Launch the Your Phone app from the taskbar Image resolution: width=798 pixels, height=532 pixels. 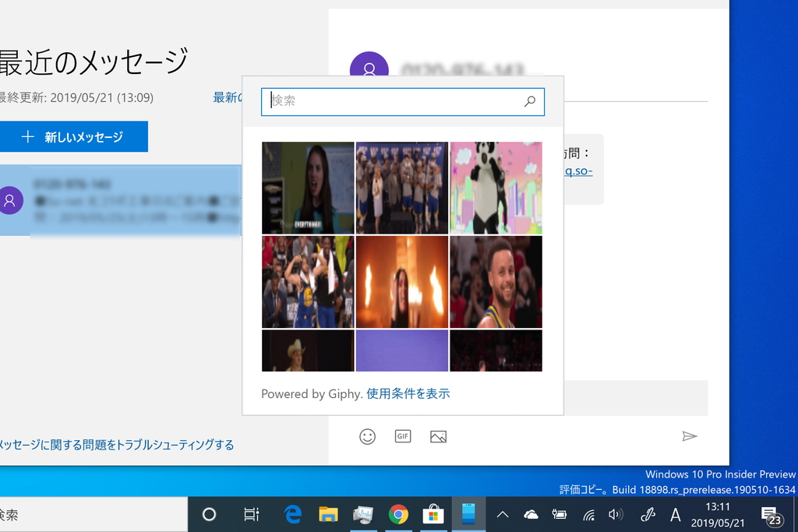pyautogui.click(x=468, y=514)
